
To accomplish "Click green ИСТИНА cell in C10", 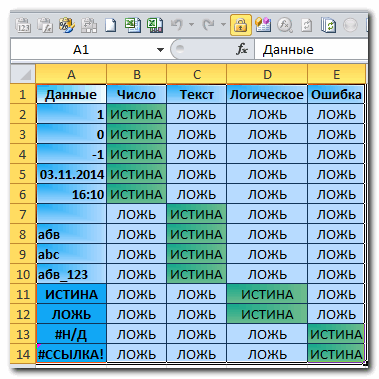I will [x=197, y=274].
